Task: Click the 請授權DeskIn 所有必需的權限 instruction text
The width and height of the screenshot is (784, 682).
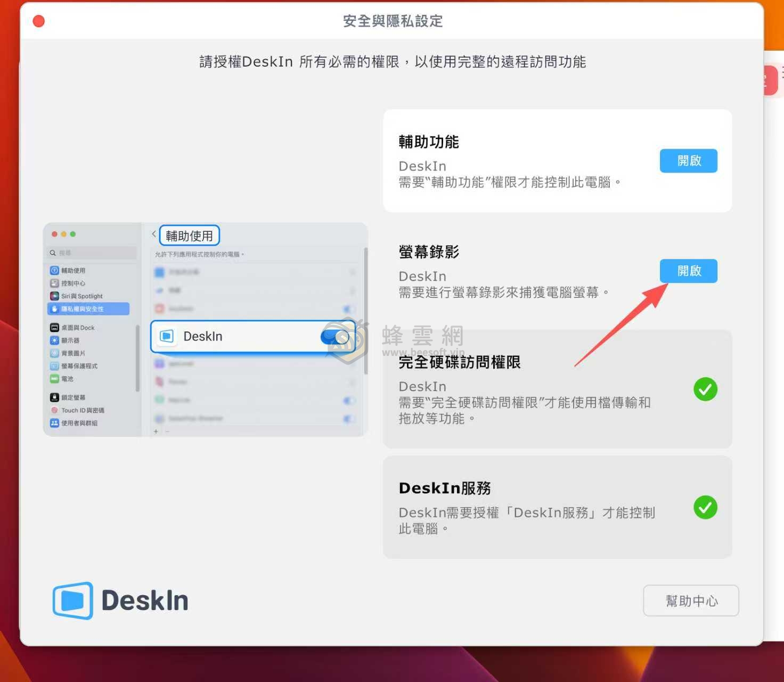Action: click(393, 62)
